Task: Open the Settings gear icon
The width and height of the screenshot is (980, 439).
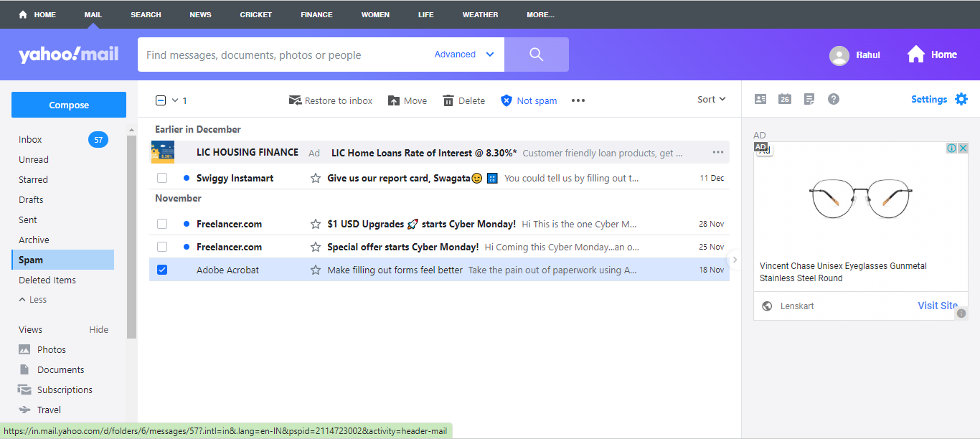Action: click(x=961, y=99)
